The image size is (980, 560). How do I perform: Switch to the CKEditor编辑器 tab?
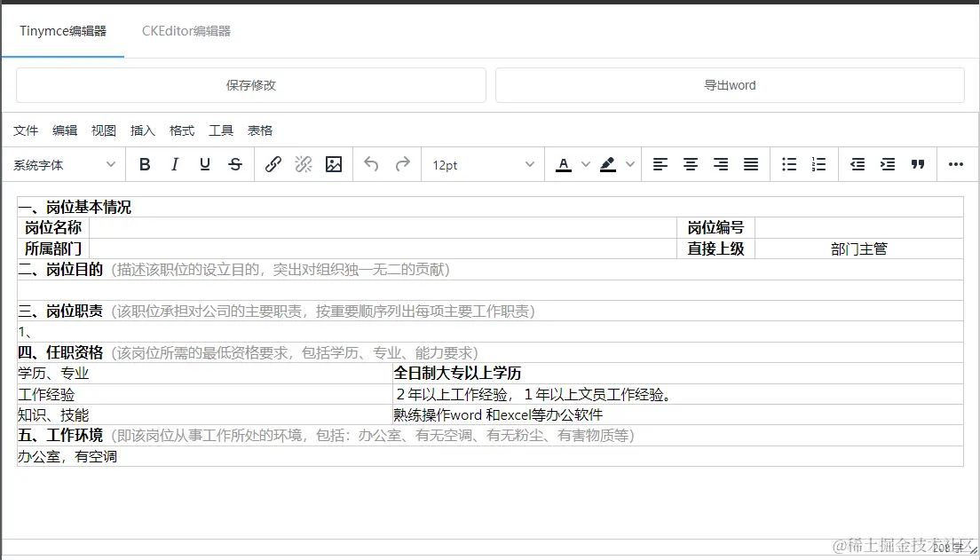tap(186, 31)
